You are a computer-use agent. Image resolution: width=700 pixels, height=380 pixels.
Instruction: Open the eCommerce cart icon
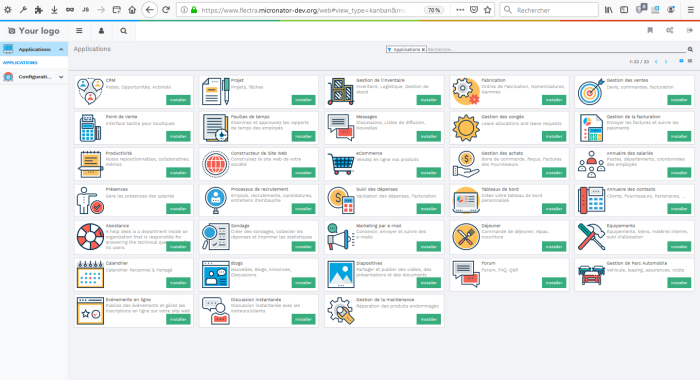tap(341, 164)
